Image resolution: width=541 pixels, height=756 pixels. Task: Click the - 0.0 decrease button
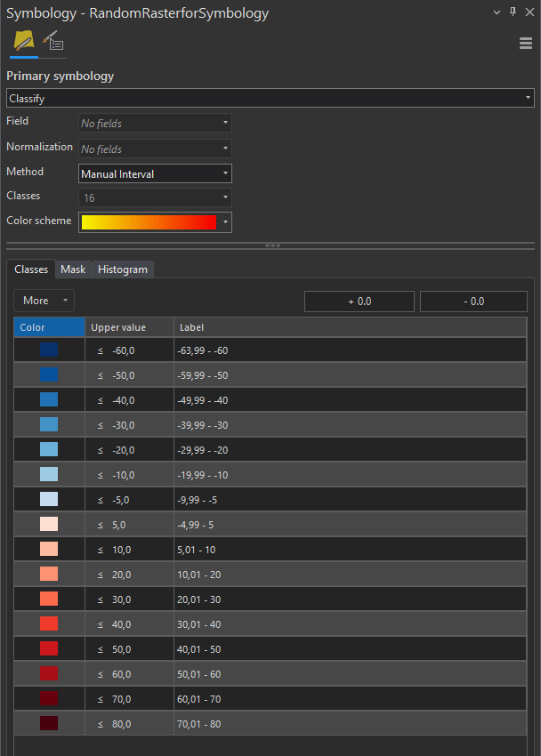pyautogui.click(x=473, y=302)
